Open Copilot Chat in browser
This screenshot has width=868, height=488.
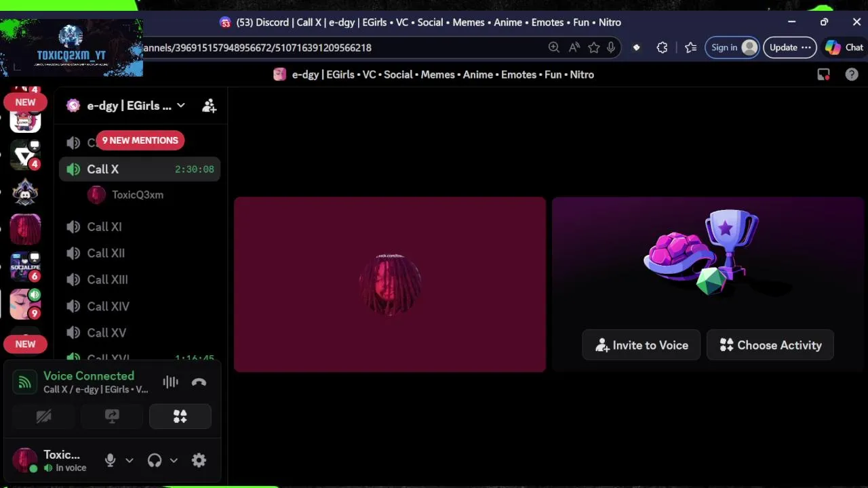[x=844, y=47]
